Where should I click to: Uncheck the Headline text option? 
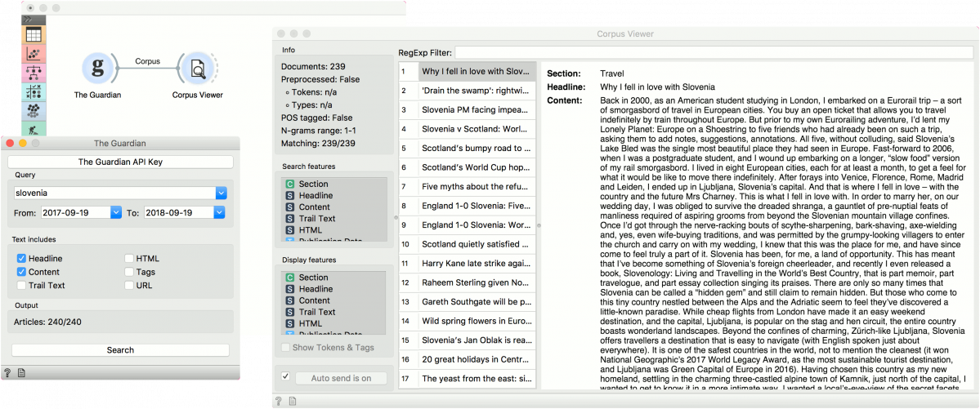tap(22, 258)
